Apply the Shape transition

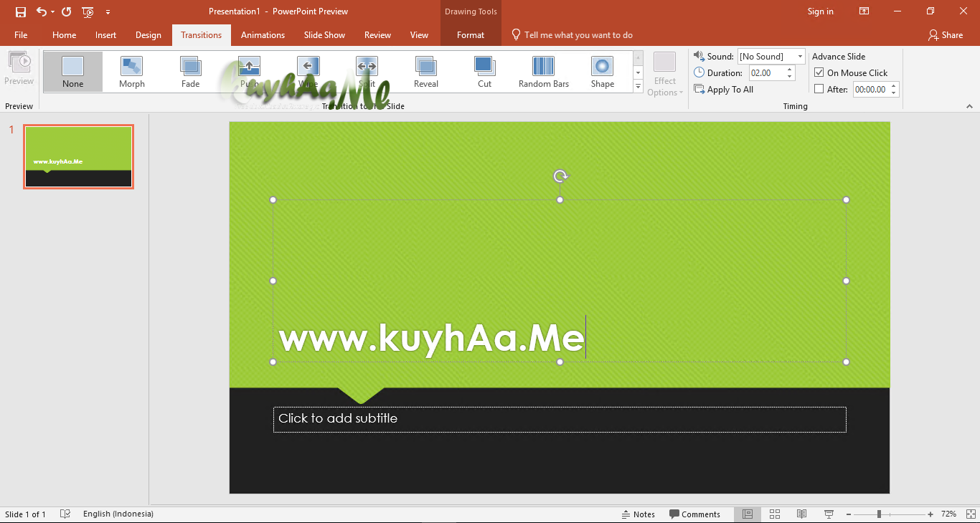[603, 72]
